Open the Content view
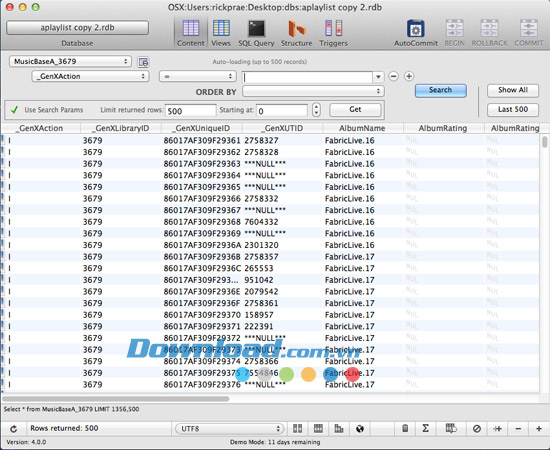550x450 pixels. pos(190,33)
